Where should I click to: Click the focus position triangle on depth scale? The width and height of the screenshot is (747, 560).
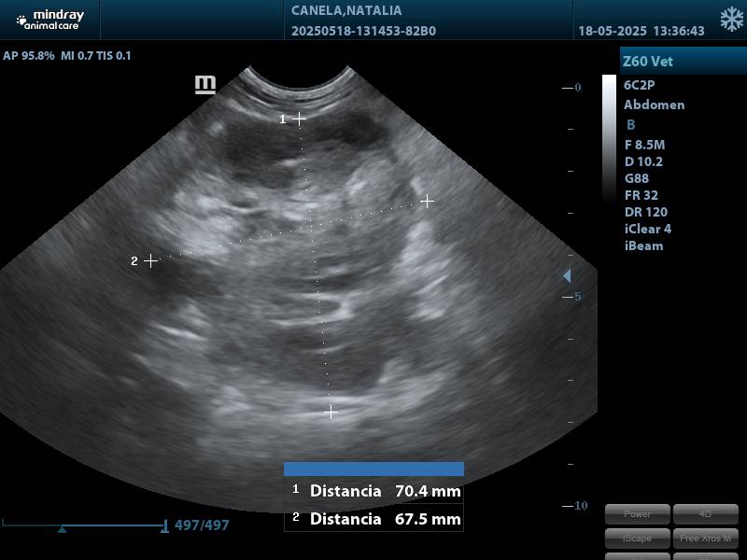pyautogui.click(x=566, y=276)
